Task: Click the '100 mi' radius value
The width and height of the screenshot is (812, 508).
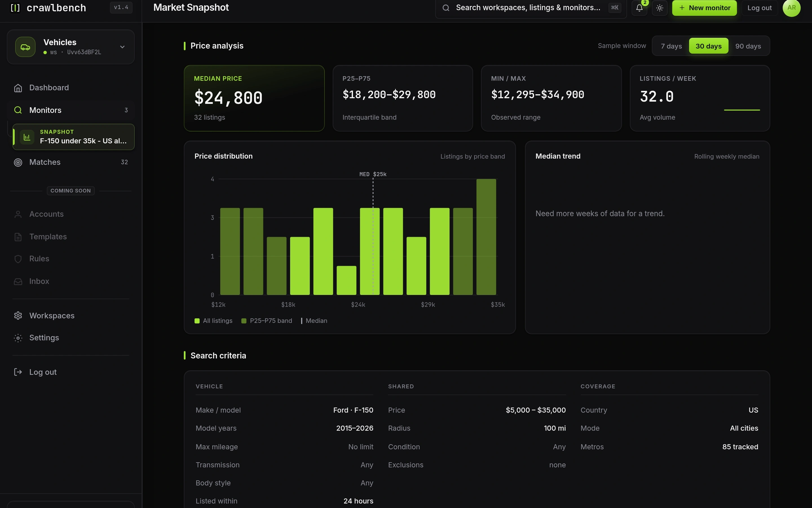Action: [555, 428]
